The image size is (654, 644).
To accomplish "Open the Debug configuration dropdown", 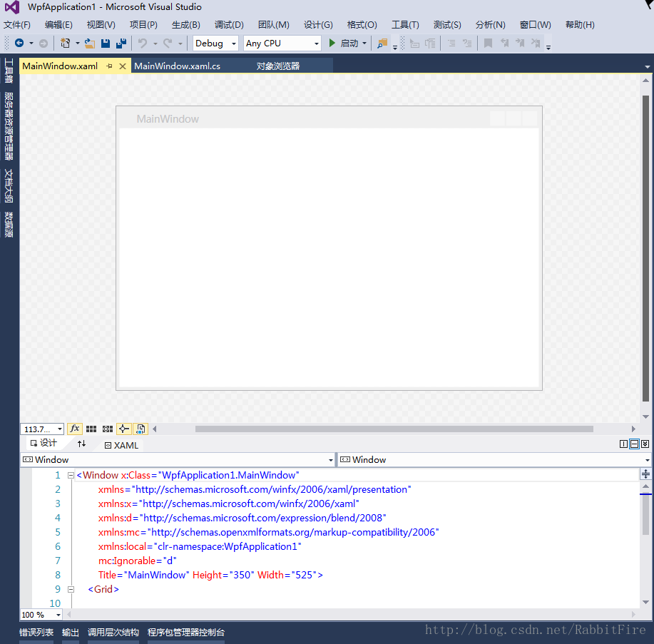I will pos(215,44).
